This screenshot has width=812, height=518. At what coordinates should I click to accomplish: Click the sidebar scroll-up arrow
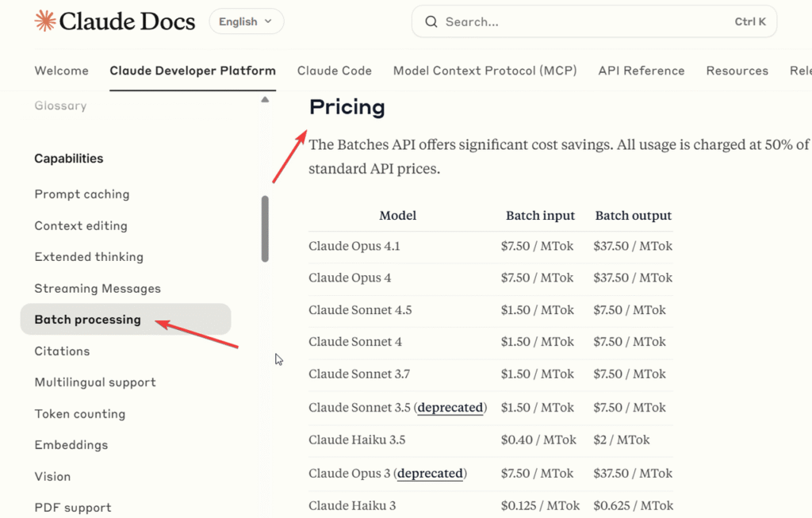265,100
